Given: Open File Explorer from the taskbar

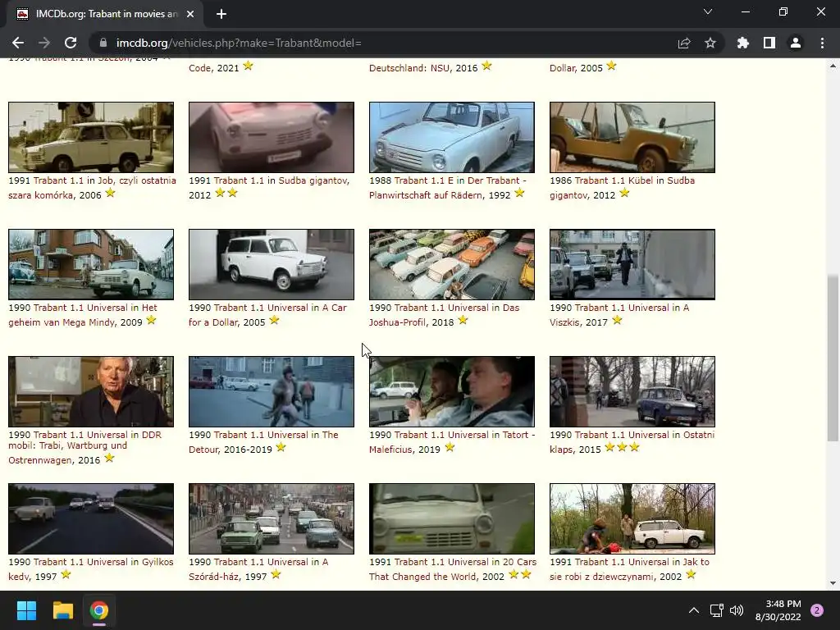Looking at the screenshot, I should point(62,610).
